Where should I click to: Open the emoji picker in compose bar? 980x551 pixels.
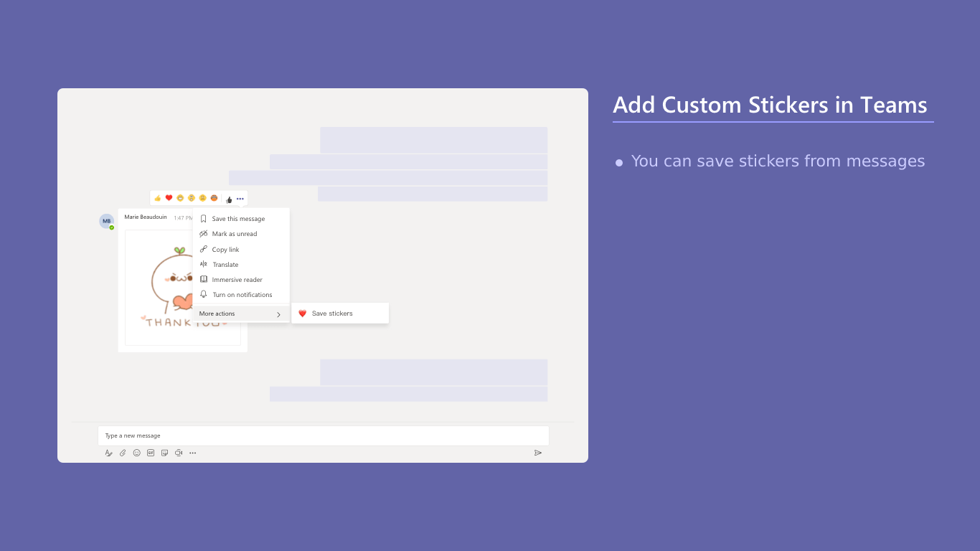click(137, 453)
